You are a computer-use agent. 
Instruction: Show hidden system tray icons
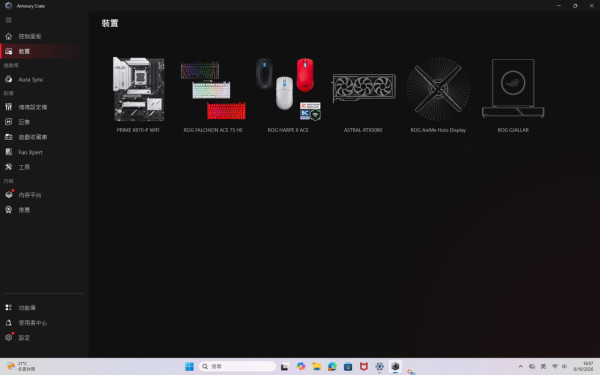520,367
